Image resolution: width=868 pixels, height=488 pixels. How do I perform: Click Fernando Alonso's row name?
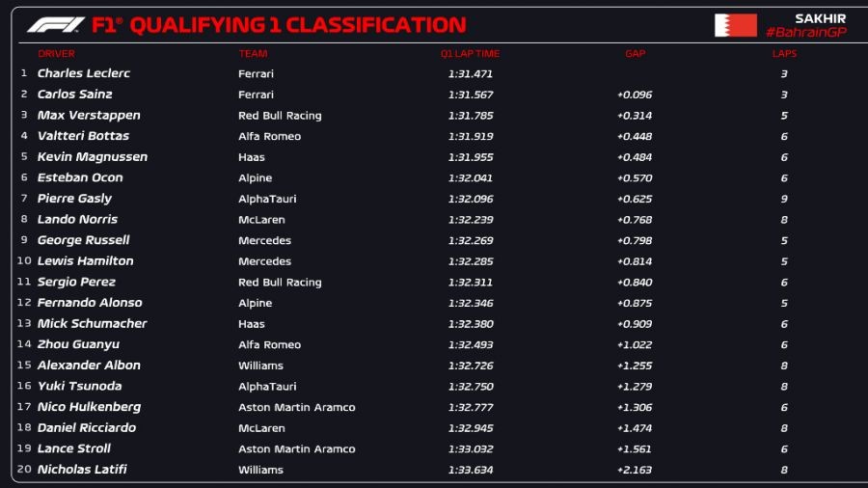point(90,303)
